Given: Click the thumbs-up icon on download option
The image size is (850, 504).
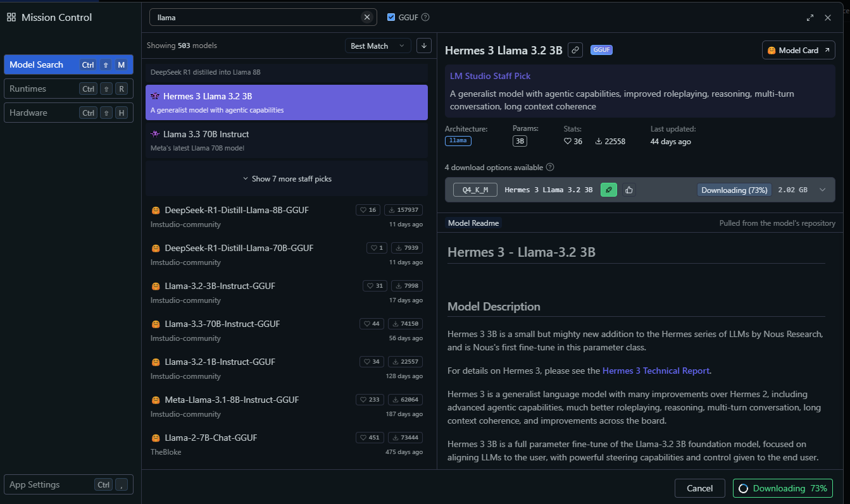Looking at the screenshot, I should point(628,190).
